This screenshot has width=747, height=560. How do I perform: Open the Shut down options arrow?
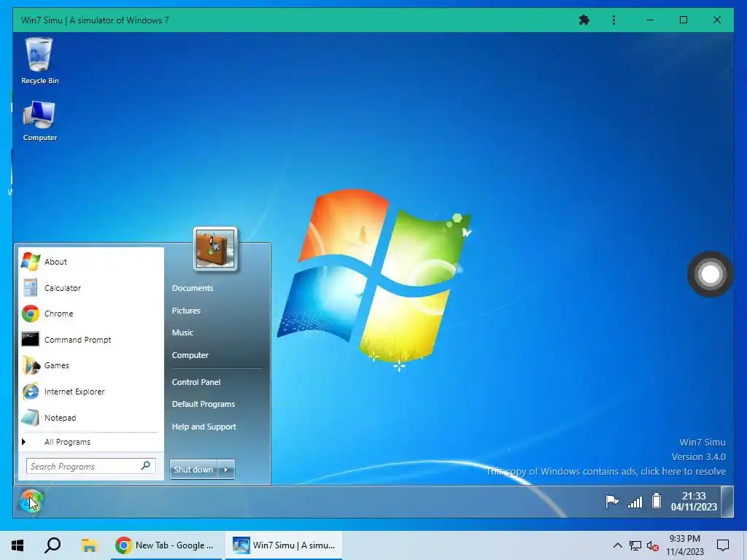coord(226,470)
